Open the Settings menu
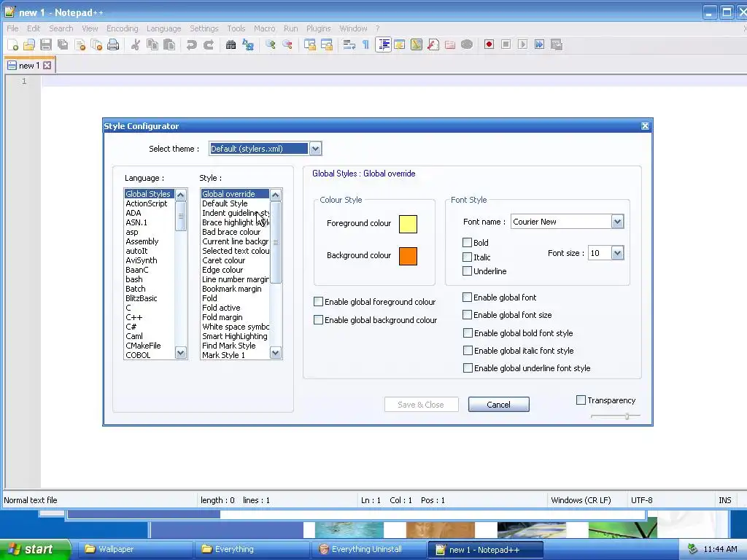 point(204,28)
